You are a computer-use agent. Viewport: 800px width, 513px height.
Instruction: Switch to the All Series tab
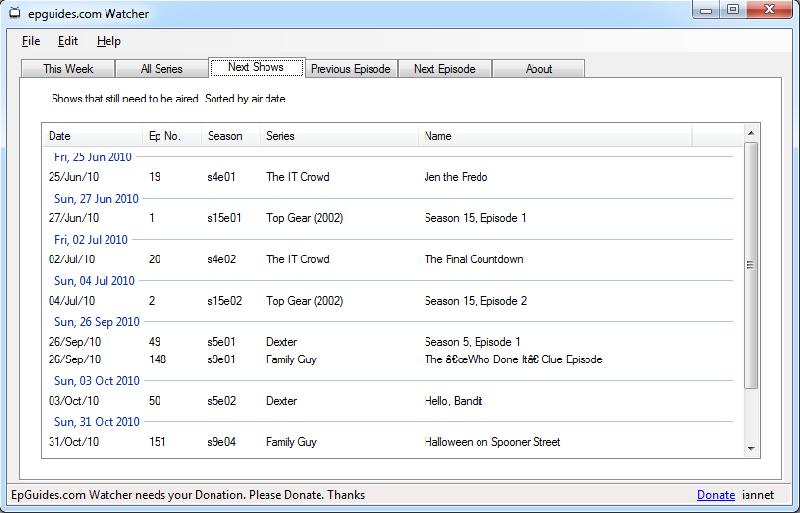161,69
